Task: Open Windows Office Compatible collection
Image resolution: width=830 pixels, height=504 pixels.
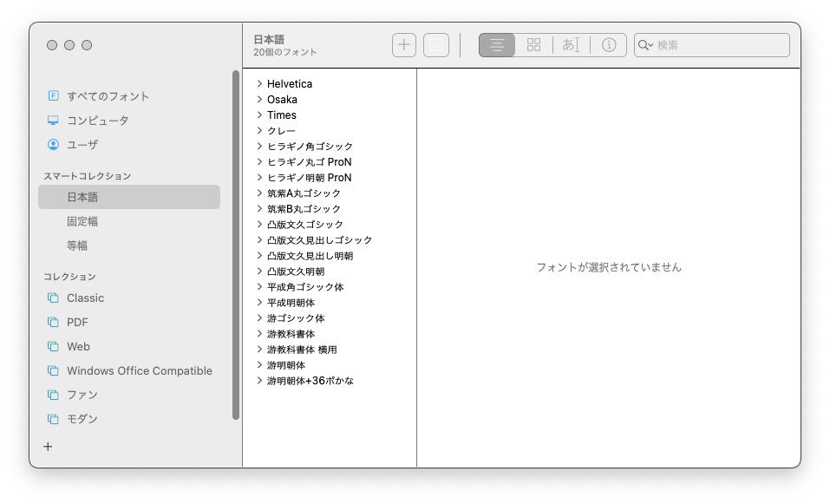Action: pyautogui.click(x=129, y=371)
